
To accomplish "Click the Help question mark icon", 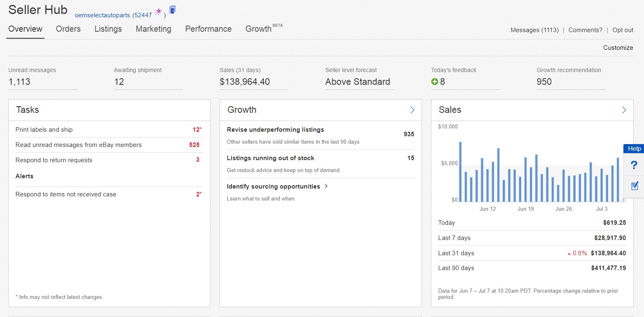I will (x=634, y=165).
